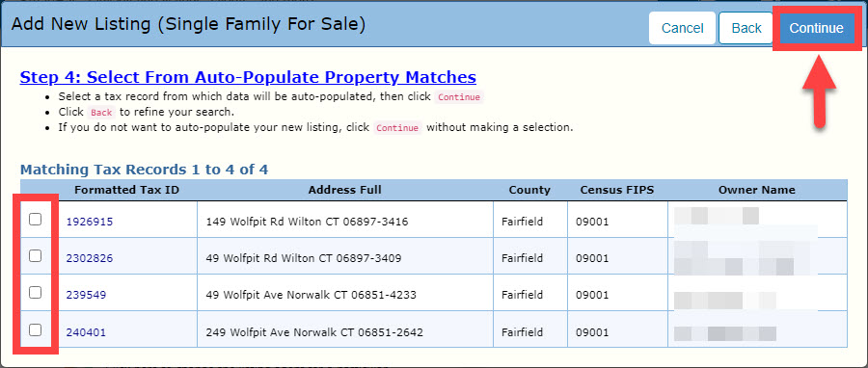
Task: Click the Step 4 heading link
Action: coord(248,77)
